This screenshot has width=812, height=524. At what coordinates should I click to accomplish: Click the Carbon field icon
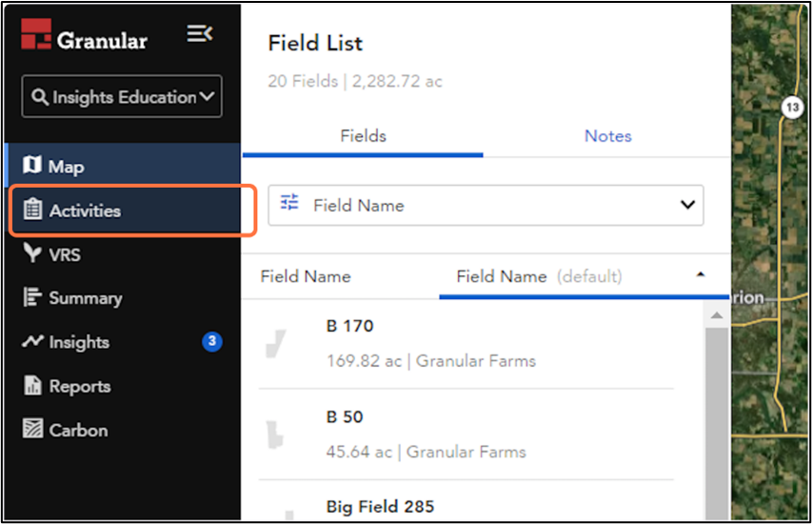(32, 429)
